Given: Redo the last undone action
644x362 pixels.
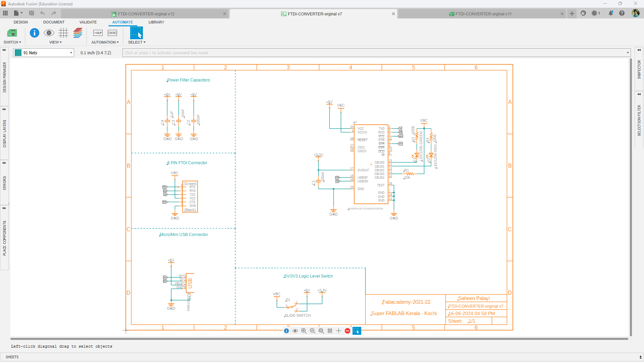Looking at the screenshot, I should coord(54,13).
